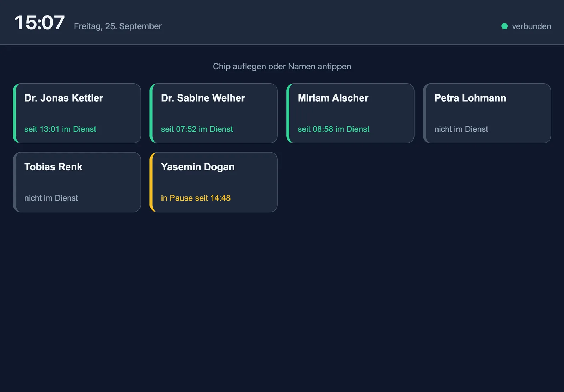
Task: Click 'seit 13:01 im Dienst' status
Action: [x=60, y=129]
